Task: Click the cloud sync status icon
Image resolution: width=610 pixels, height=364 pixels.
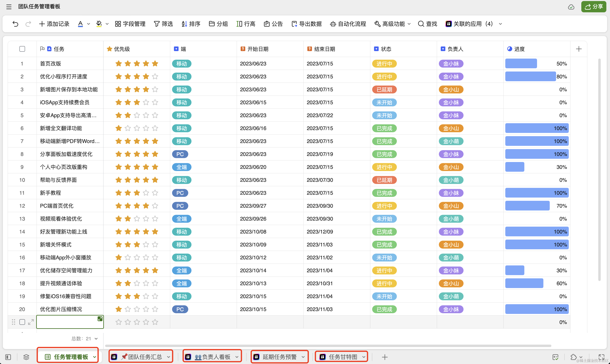Action: coord(571,7)
